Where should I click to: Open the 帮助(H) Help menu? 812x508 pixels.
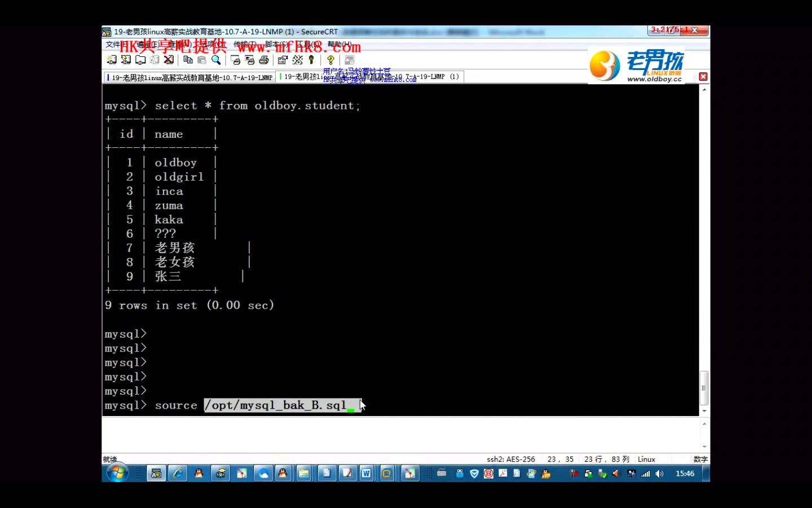click(339, 45)
